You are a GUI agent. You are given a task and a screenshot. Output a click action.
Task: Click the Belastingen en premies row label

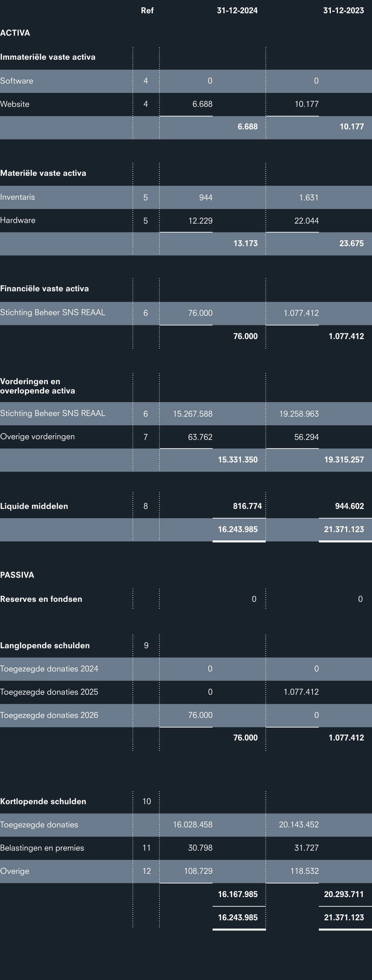click(42, 848)
